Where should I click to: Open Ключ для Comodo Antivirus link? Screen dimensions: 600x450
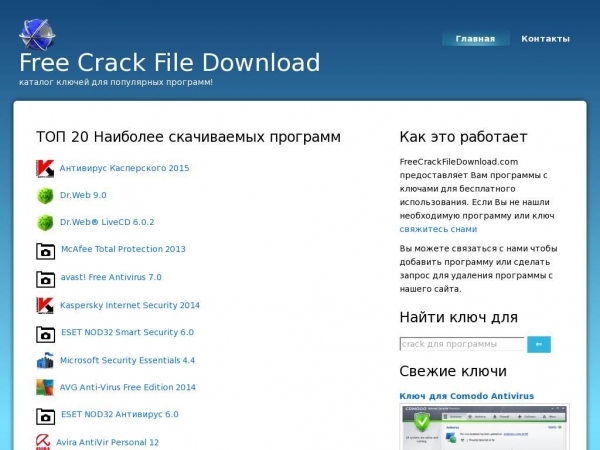click(466, 396)
